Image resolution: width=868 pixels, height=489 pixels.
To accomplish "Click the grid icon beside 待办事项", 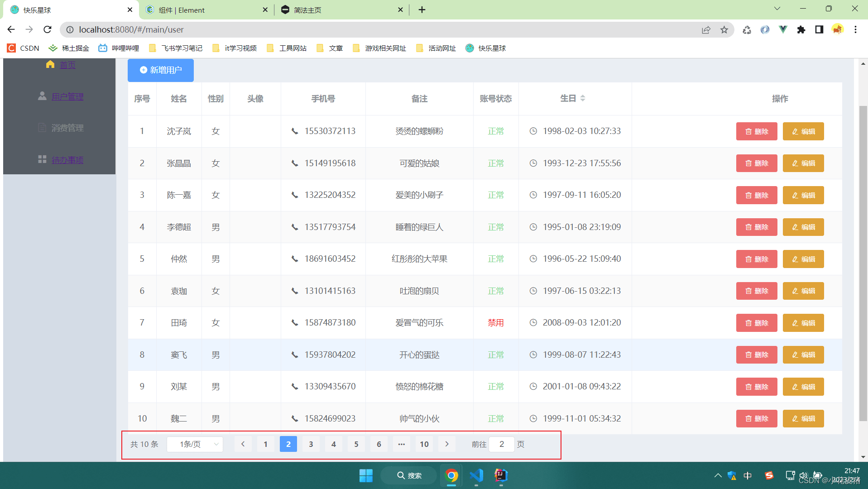I will 42,159.
